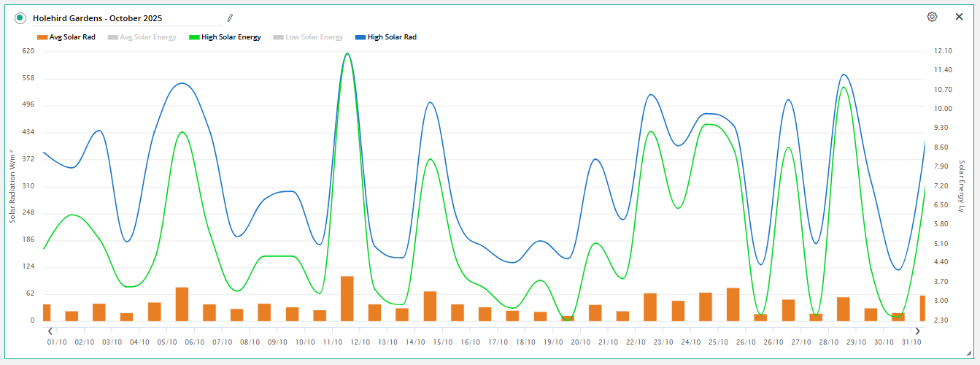Hide the Avg Solar Rad series

[x=66, y=37]
